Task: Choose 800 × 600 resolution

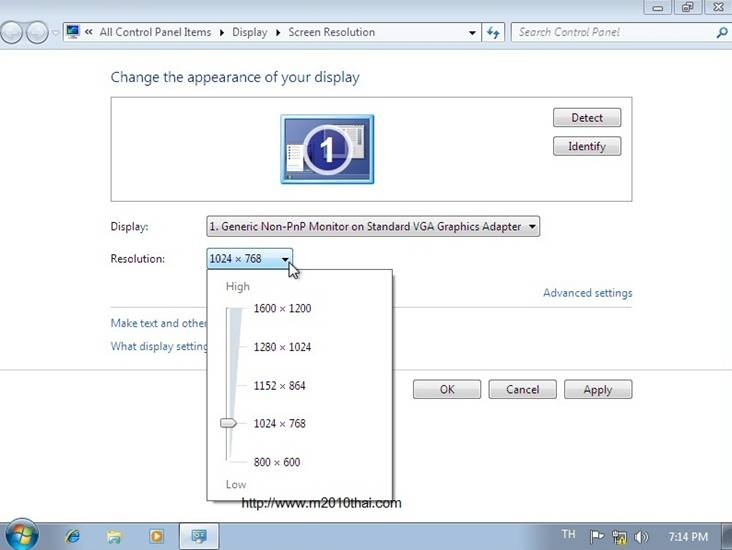Action: point(277,462)
